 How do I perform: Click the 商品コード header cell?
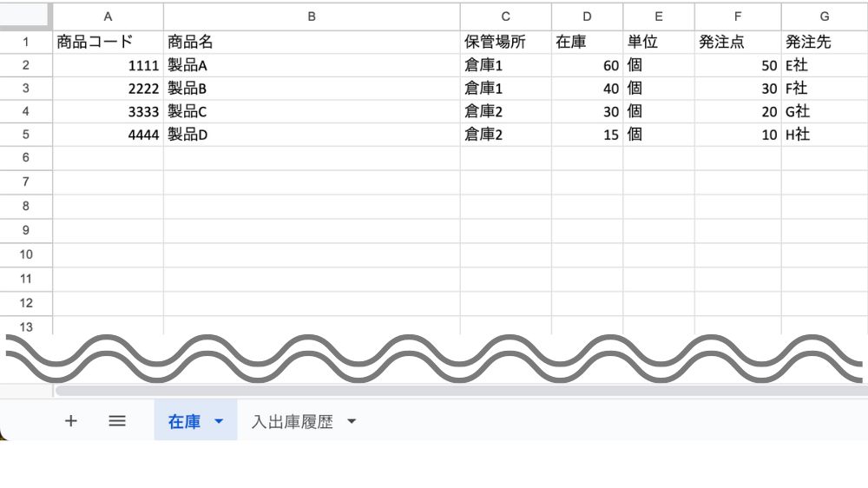coord(108,42)
